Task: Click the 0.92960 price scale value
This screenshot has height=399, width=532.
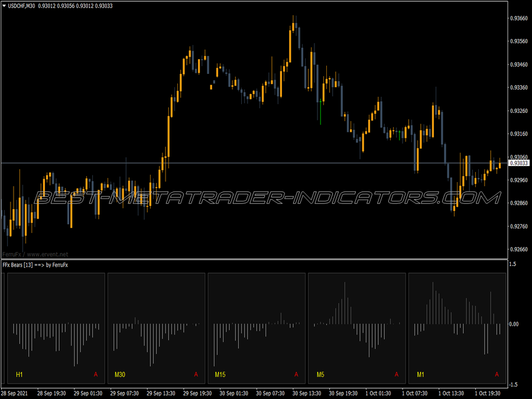Action: (x=519, y=180)
